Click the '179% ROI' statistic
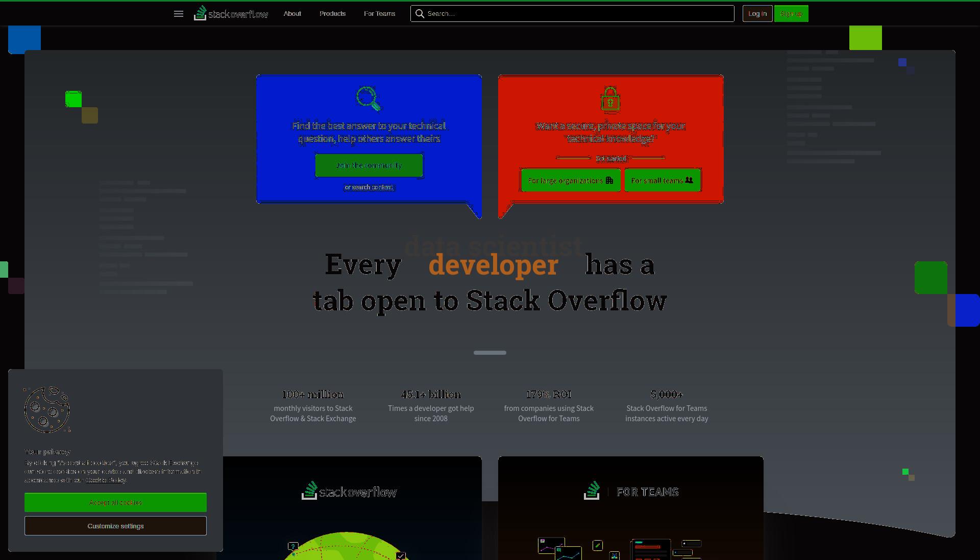 (x=549, y=395)
